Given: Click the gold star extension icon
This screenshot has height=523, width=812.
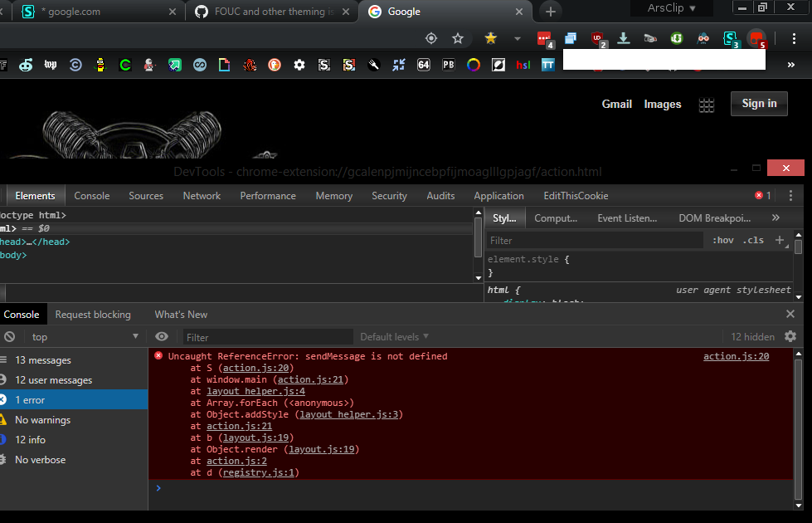Looking at the screenshot, I should tap(490, 38).
